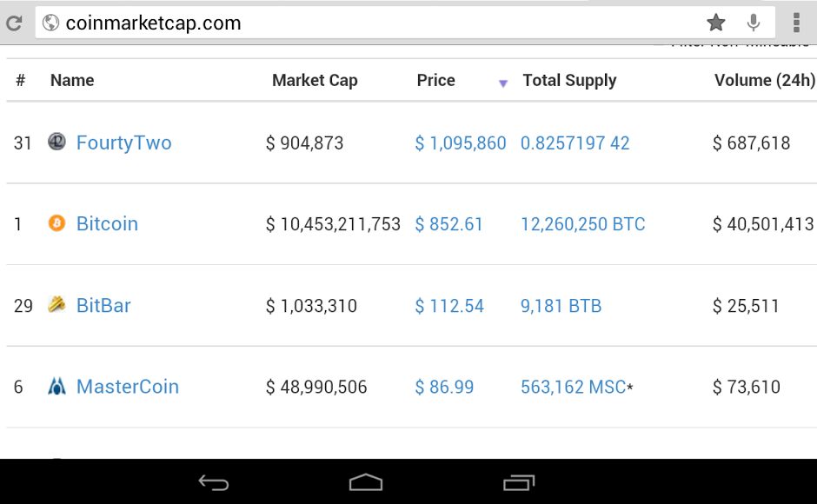
Task: Open the browser three-dot overflow menu
Action: pyautogui.click(x=796, y=23)
